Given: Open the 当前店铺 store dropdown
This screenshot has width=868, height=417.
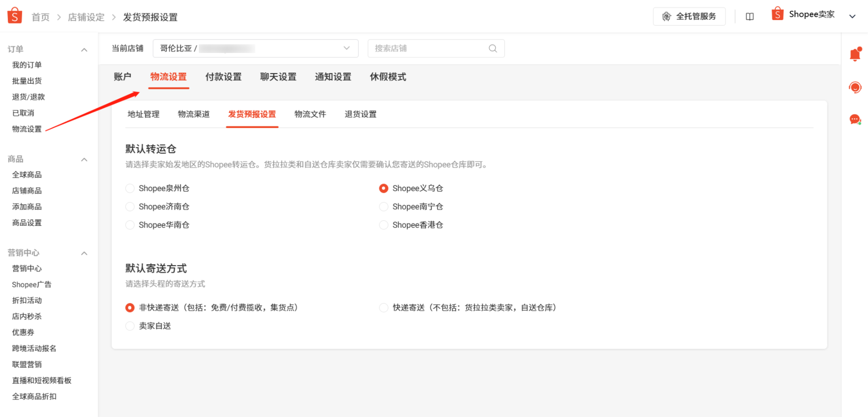Looking at the screenshot, I should (x=255, y=48).
